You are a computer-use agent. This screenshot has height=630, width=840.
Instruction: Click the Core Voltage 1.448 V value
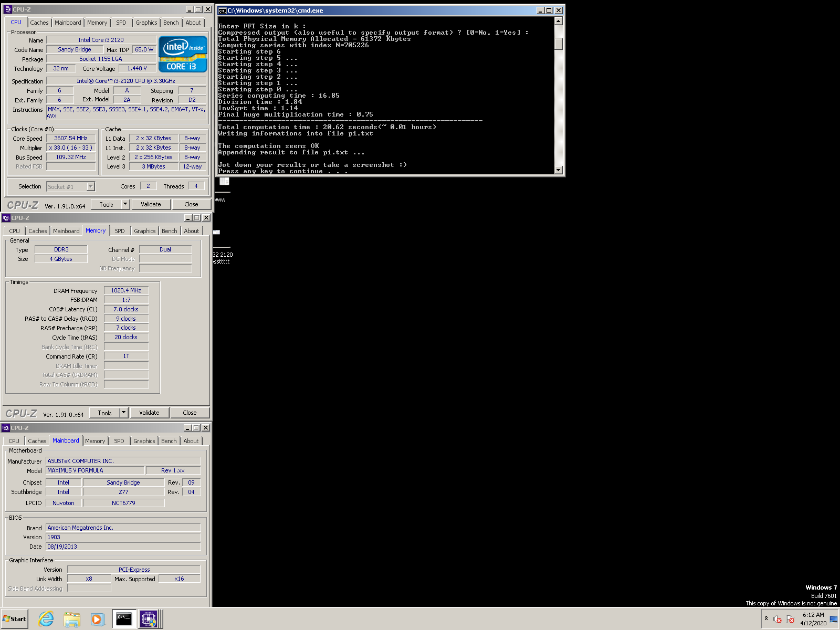pos(137,68)
